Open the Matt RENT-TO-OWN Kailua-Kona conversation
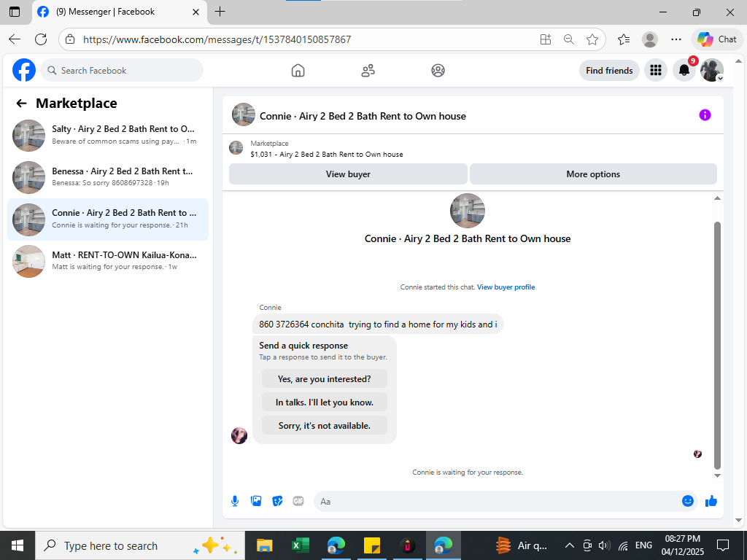 click(108, 261)
